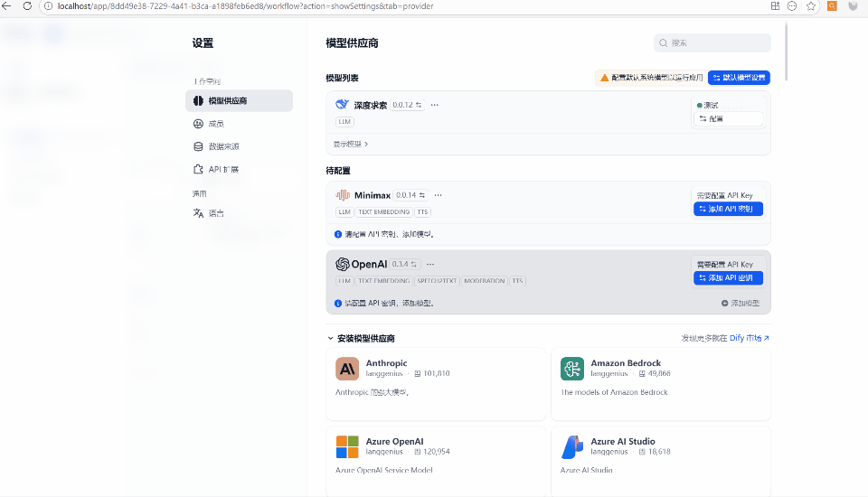
Task: Collapse the 安装模型供应商 section
Action: point(331,338)
